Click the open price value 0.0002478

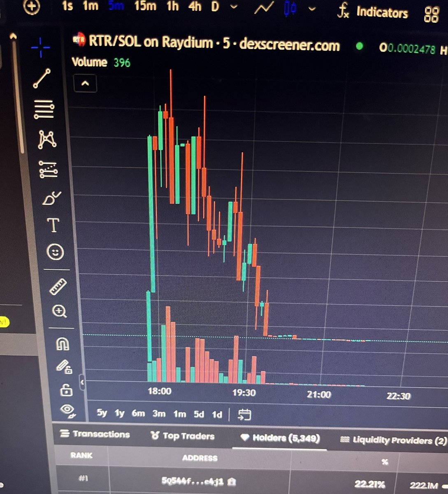(x=411, y=49)
